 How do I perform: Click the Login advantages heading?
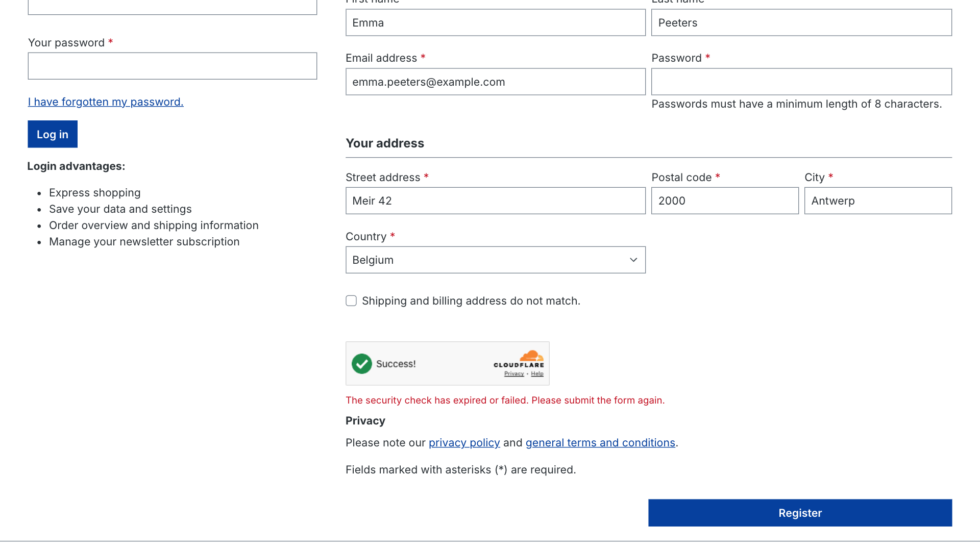pyautogui.click(x=76, y=166)
